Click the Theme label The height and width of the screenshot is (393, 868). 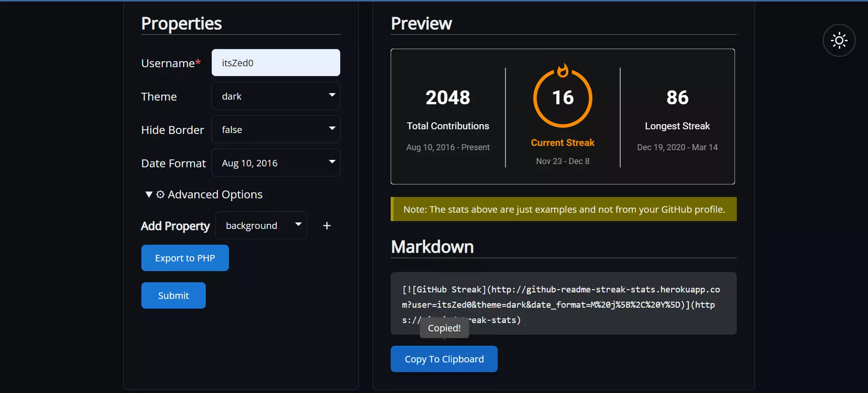tap(159, 97)
